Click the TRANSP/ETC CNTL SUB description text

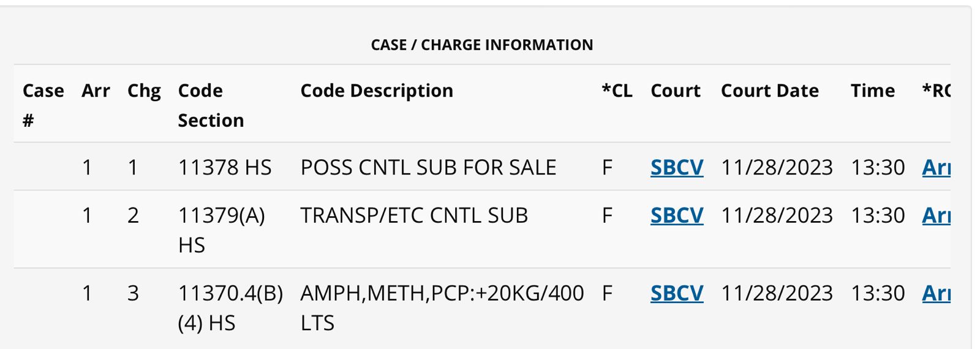click(413, 216)
